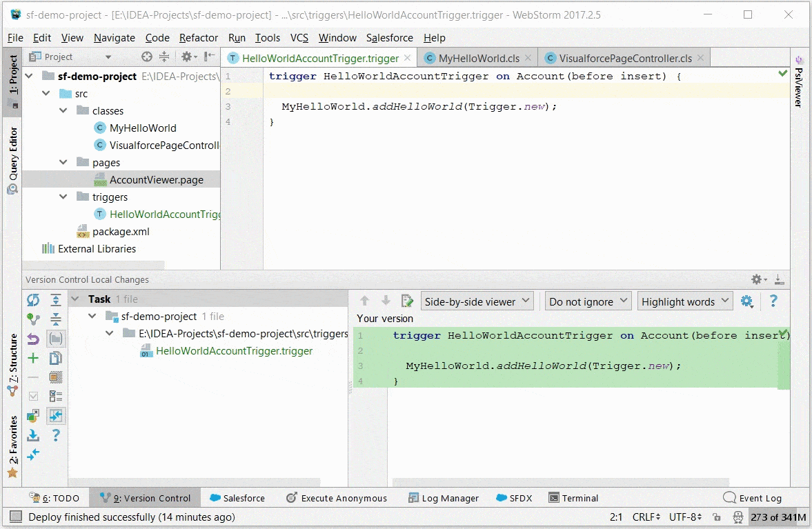Click Scroll from Source target icon
This screenshot has height=529, width=812.
point(147,57)
